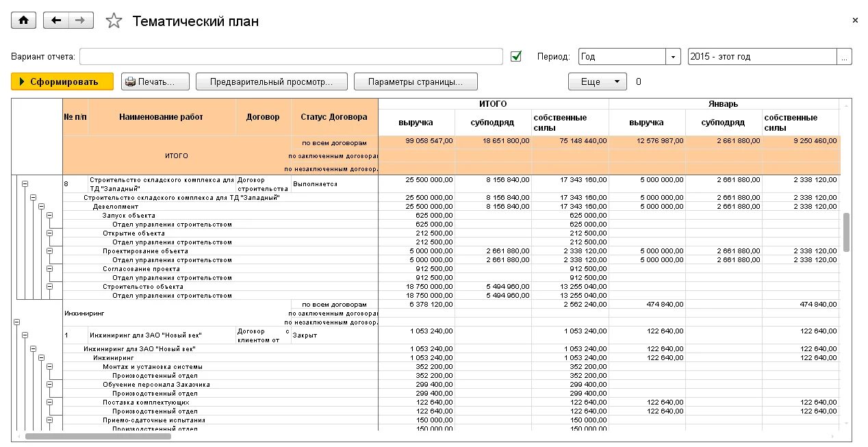Select the Закрыт status cell
This screenshot has width=868, height=447.
[x=334, y=335]
